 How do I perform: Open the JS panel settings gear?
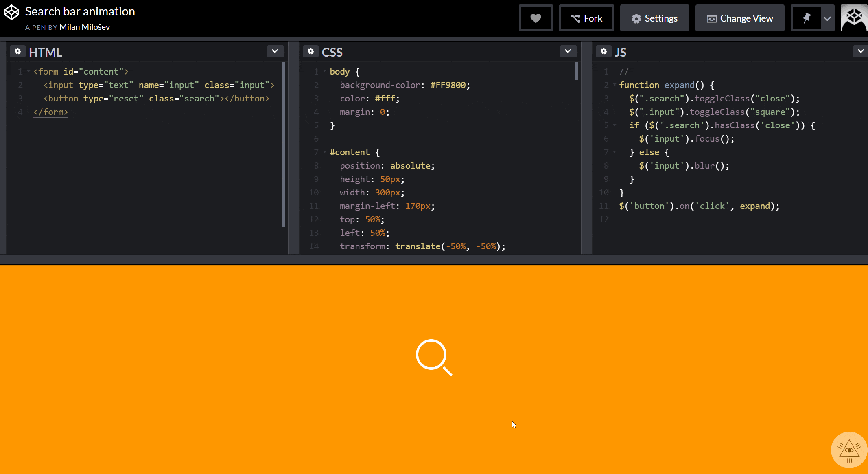[603, 51]
